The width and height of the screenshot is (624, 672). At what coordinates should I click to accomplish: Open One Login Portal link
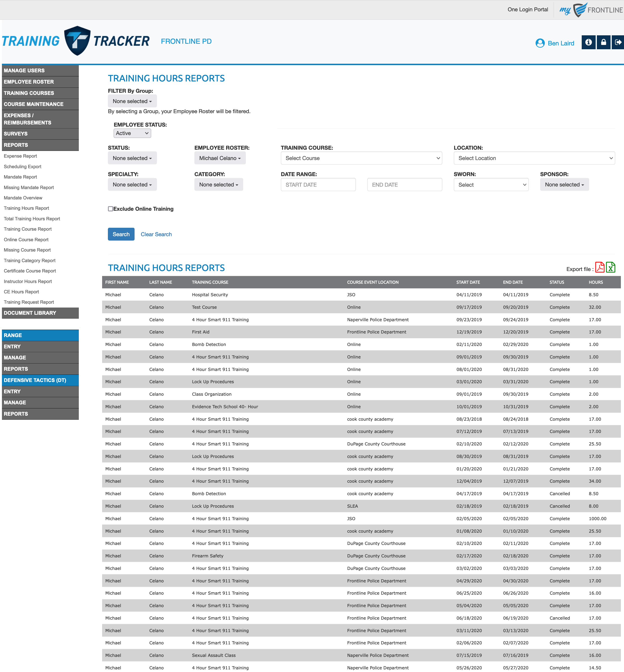(527, 9)
